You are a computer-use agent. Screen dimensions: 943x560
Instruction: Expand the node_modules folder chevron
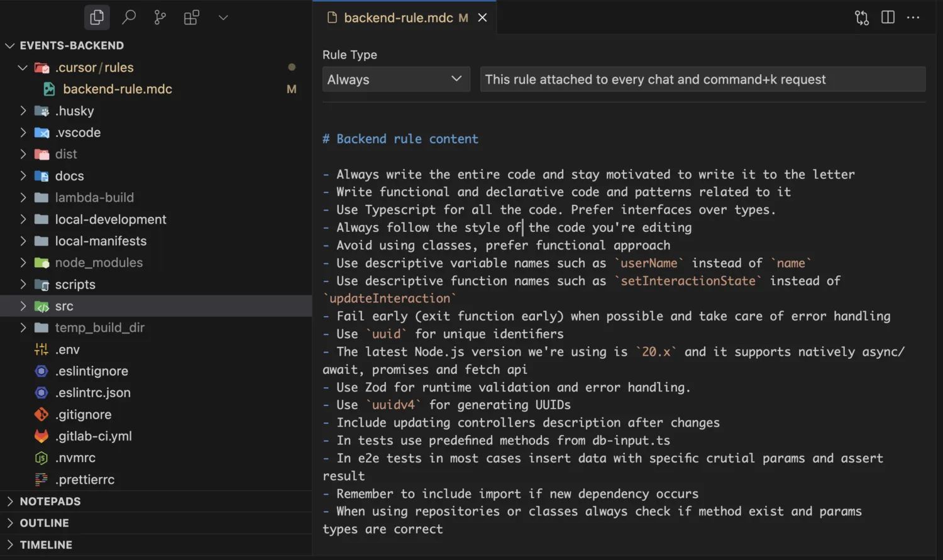(23, 263)
